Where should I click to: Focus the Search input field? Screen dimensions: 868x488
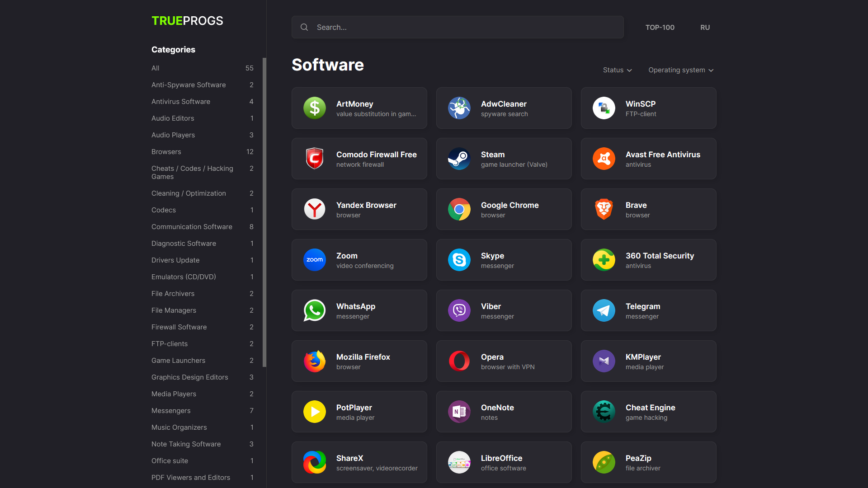(x=458, y=27)
